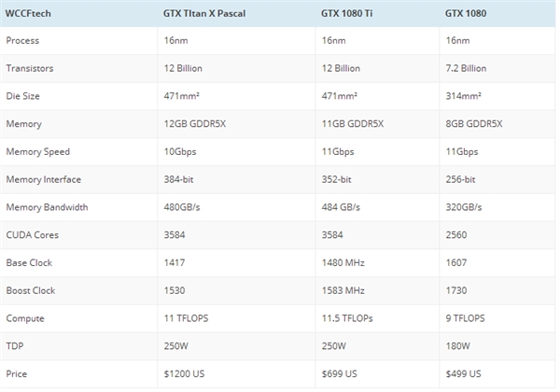Select the Transistors row label
The width and height of the screenshot is (560, 392).
[x=31, y=68]
